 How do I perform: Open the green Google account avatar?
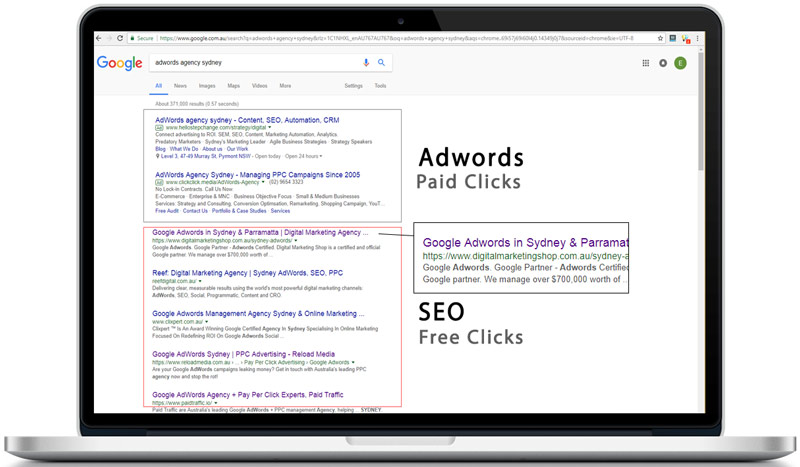tap(681, 63)
